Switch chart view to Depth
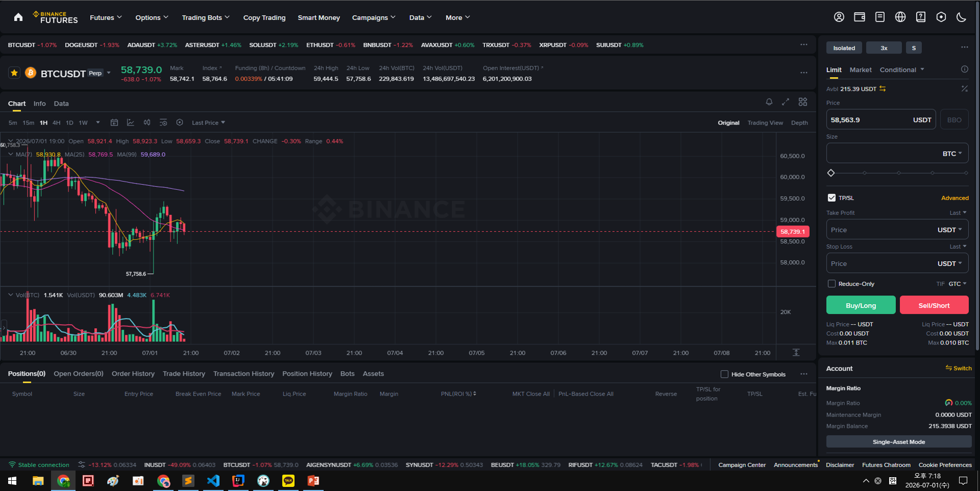 pyautogui.click(x=800, y=123)
